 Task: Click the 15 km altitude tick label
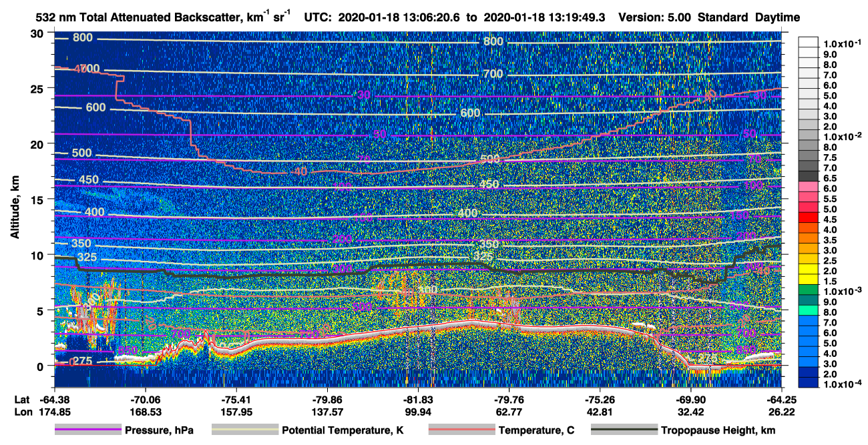pyautogui.click(x=38, y=199)
